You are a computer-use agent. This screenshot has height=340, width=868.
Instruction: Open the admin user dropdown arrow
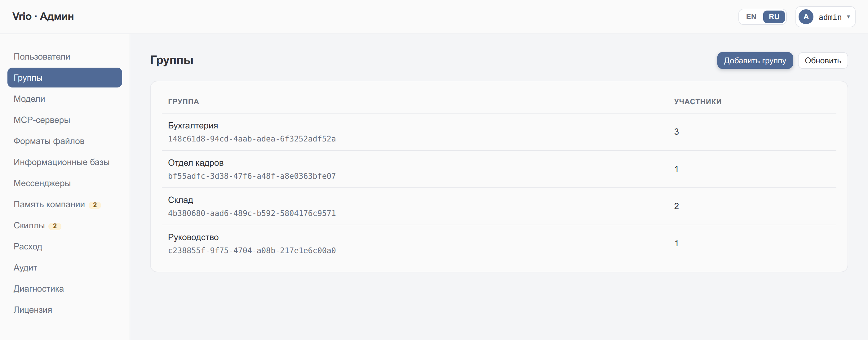[848, 17]
